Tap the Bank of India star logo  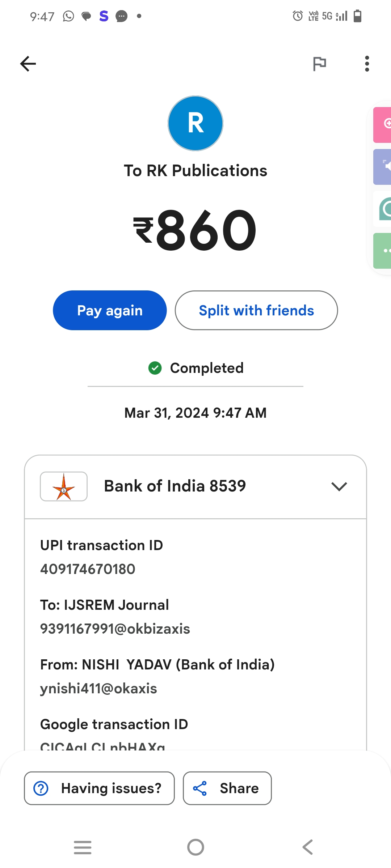pyautogui.click(x=64, y=486)
